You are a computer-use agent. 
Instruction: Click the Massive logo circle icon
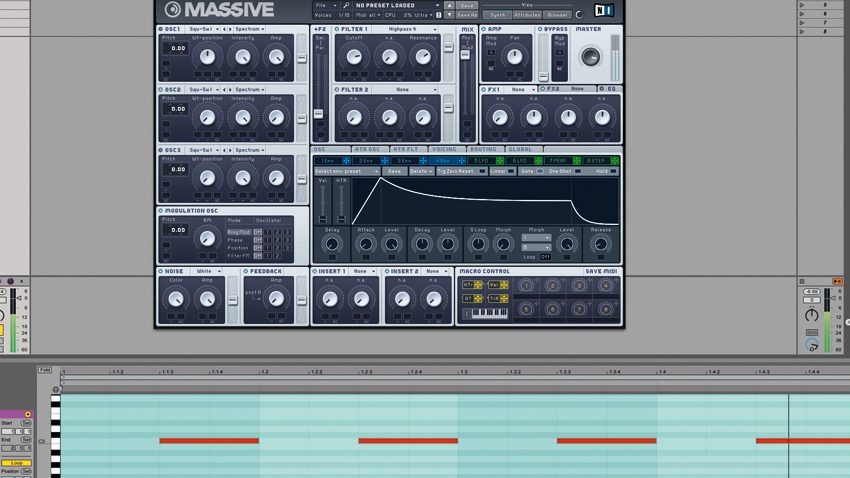pos(172,9)
